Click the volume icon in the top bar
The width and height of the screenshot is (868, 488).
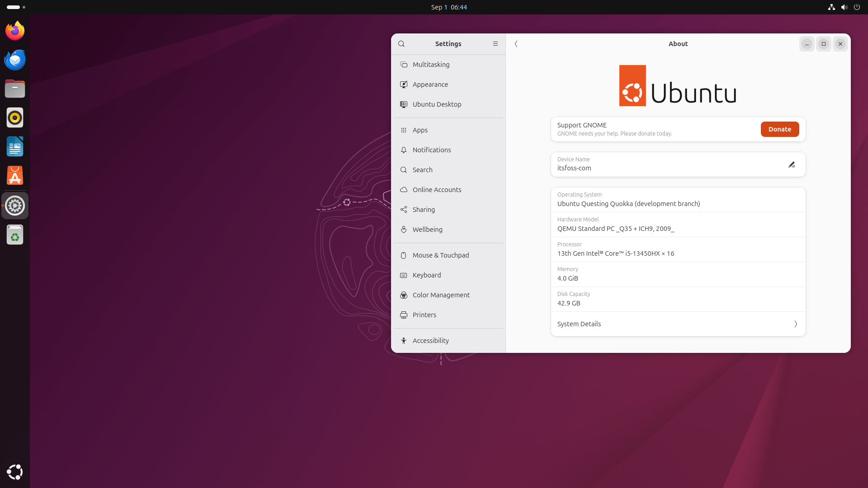(844, 7)
